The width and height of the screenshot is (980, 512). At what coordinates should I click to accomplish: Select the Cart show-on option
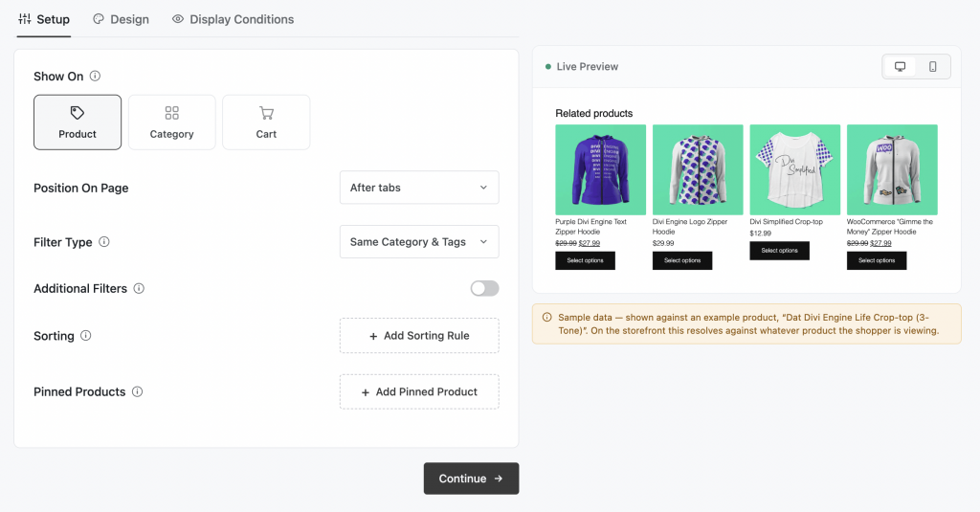tap(266, 122)
